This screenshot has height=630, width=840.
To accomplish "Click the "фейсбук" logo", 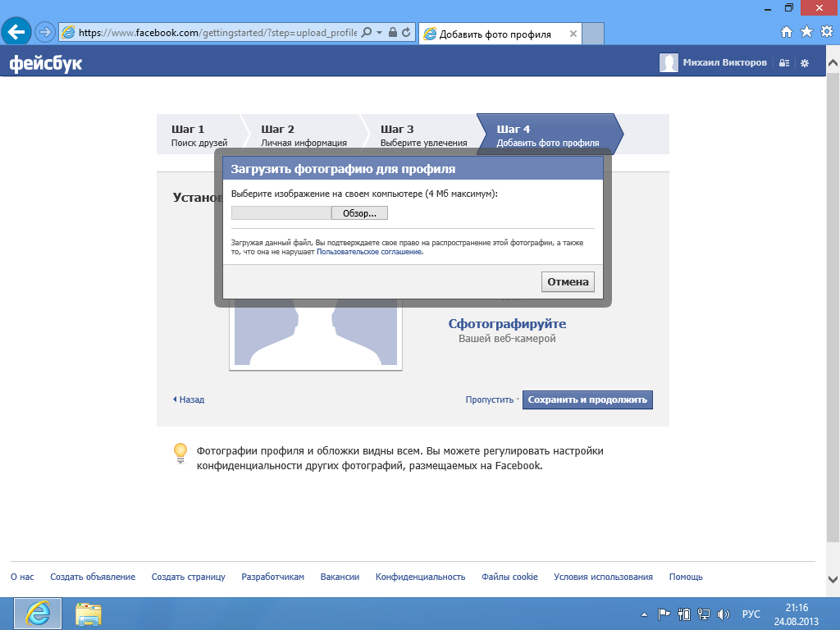I will tap(46, 63).
